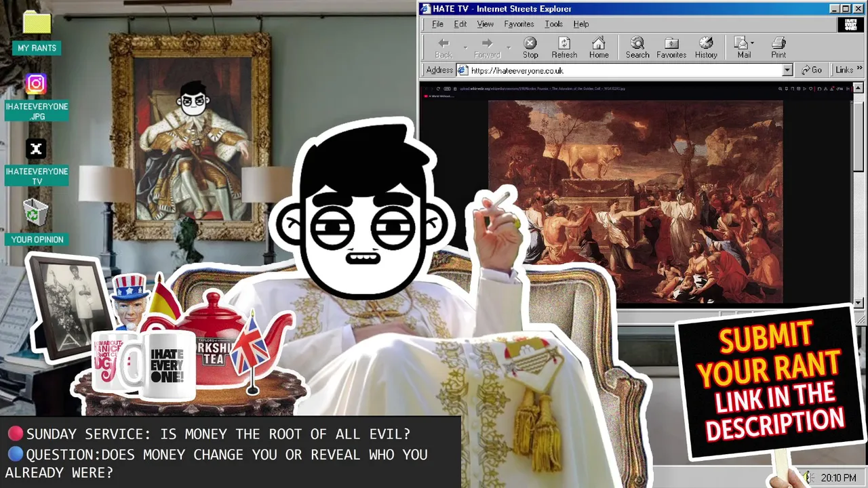Click the Forward arrow in browser toolbar
868x488 pixels.
coord(487,48)
